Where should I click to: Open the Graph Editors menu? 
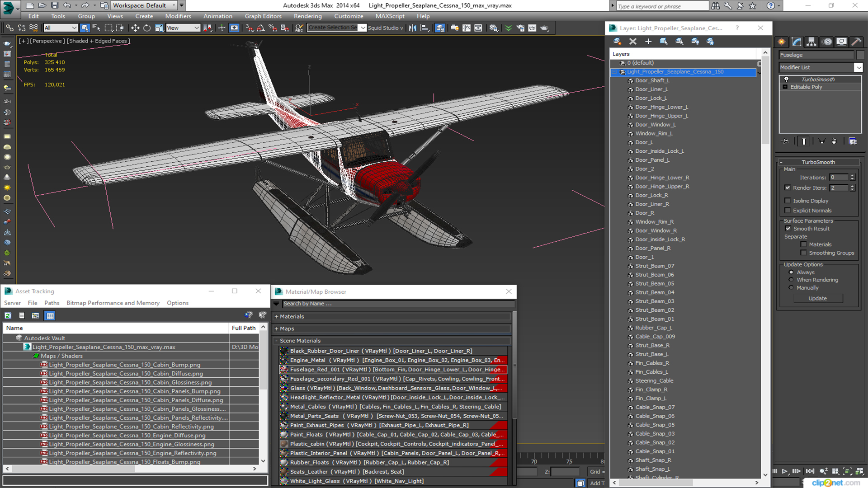point(263,16)
